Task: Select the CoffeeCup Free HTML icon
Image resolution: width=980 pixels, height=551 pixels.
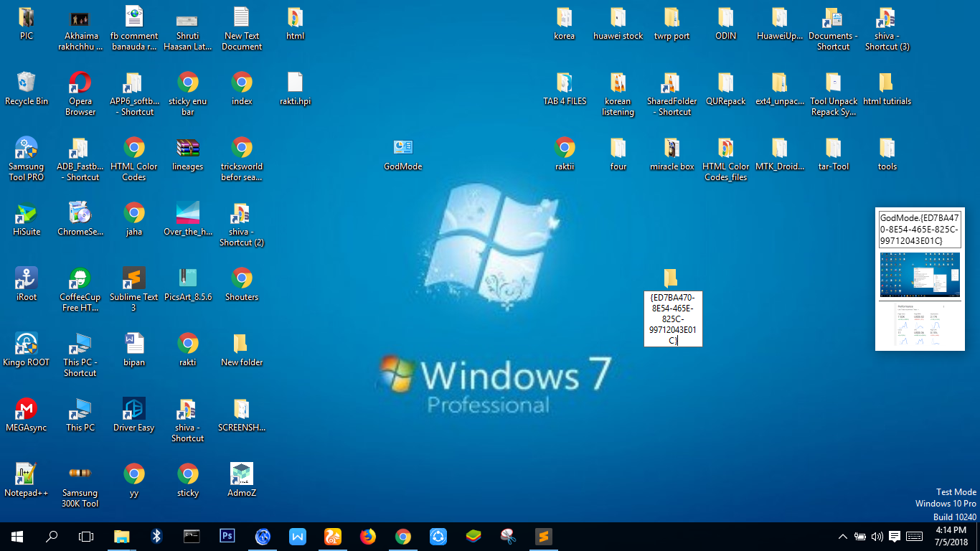Action: (x=80, y=290)
